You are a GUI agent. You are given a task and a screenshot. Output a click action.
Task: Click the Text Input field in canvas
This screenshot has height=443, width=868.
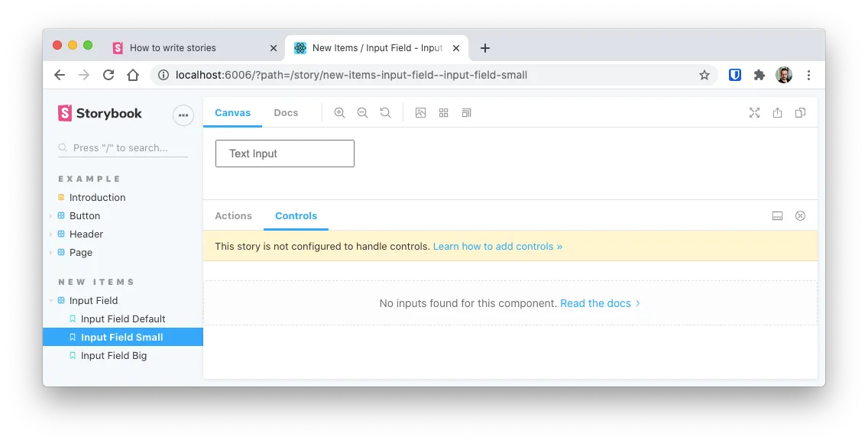pyautogui.click(x=284, y=154)
